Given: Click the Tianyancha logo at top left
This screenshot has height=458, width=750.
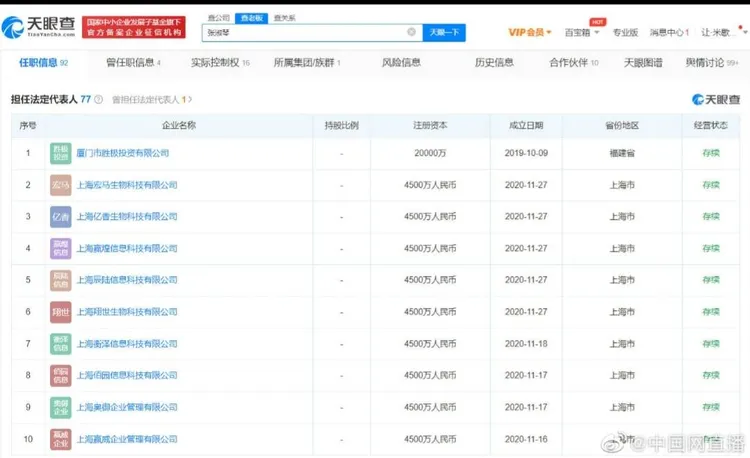Looking at the screenshot, I should (38, 27).
